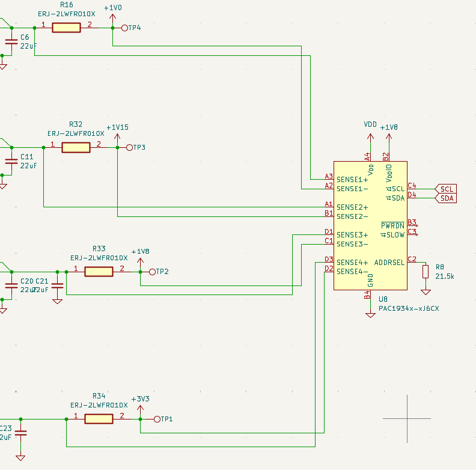This screenshot has height=470, width=476.
Task: Select the C21 capacitor symbol
Action: [57, 285]
